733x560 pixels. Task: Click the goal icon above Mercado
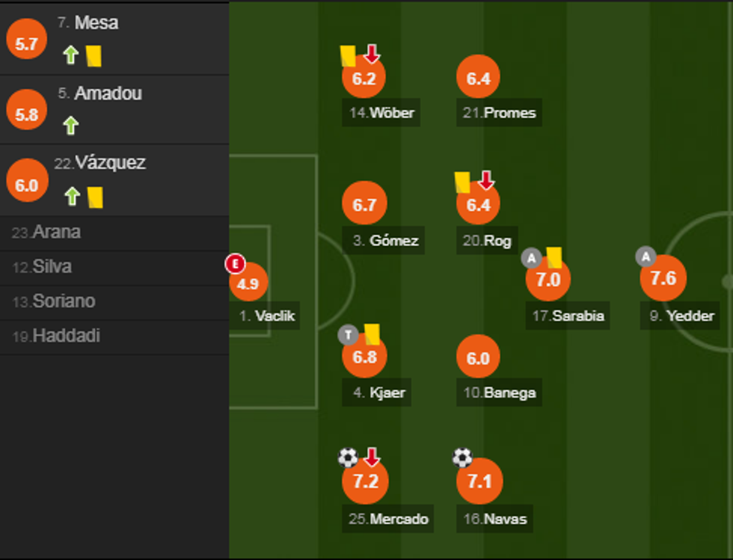[347, 457]
